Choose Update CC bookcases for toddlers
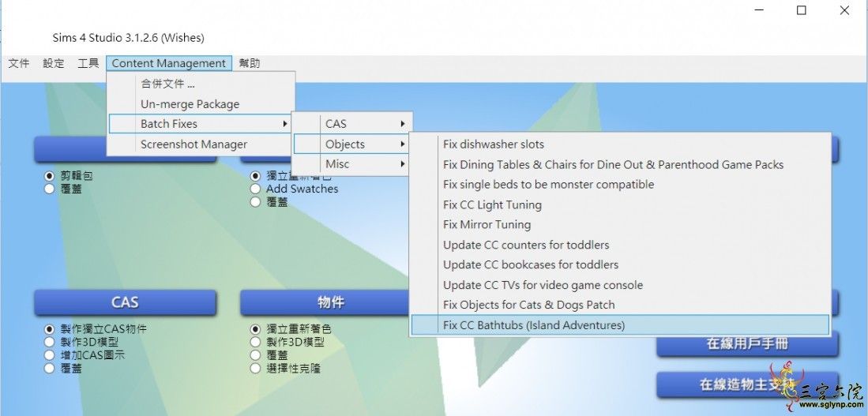The height and width of the screenshot is (416, 868). pyautogui.click(x=620, y=264)
